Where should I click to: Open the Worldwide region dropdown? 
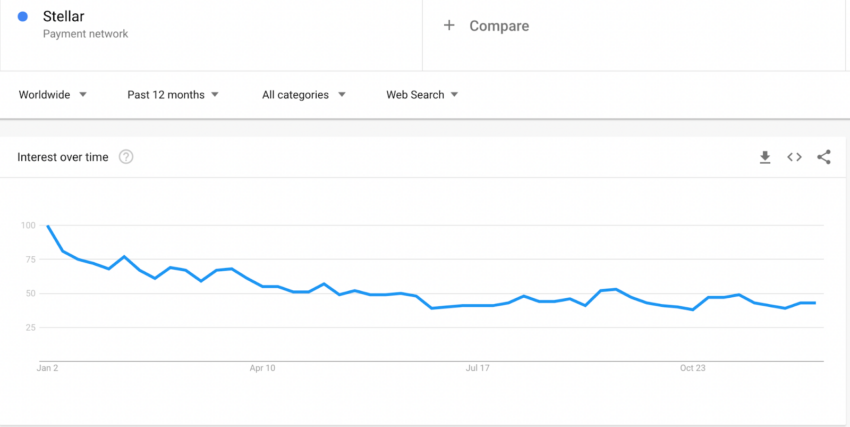[x=53, y=95]
